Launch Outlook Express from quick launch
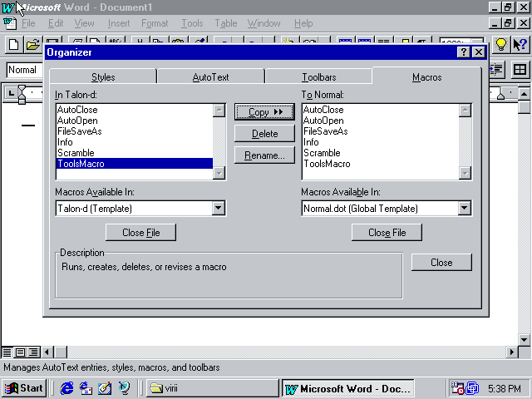The width and height of the screenshot is (532, 399). pos(86,388)
